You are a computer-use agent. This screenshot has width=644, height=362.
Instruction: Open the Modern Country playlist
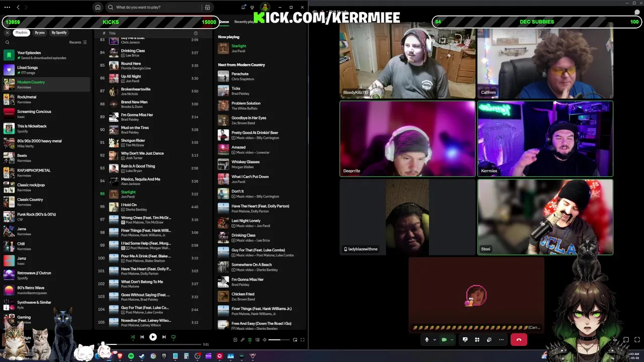pos(46,84)
